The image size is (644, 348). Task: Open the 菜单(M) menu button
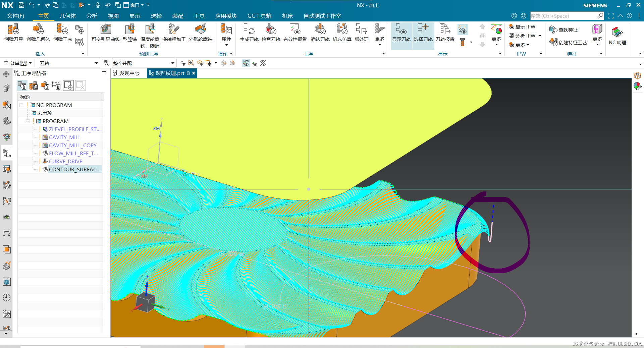point(18,63)
